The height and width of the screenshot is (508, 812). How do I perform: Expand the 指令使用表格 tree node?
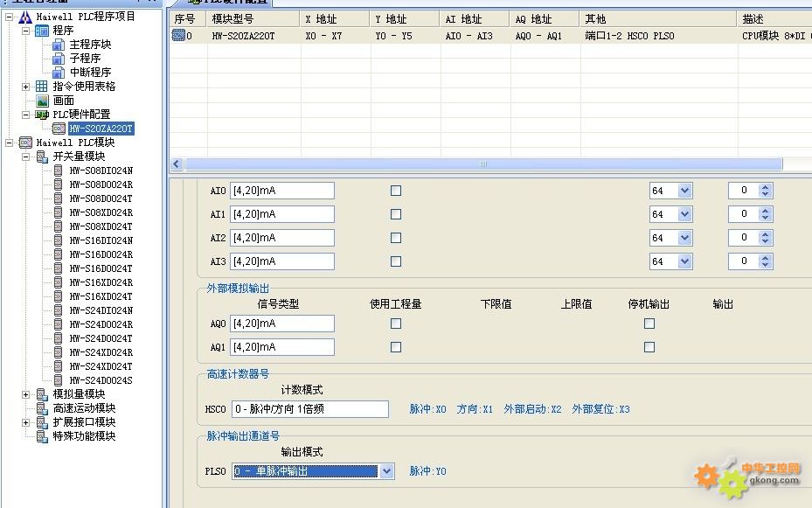(26, 87)
